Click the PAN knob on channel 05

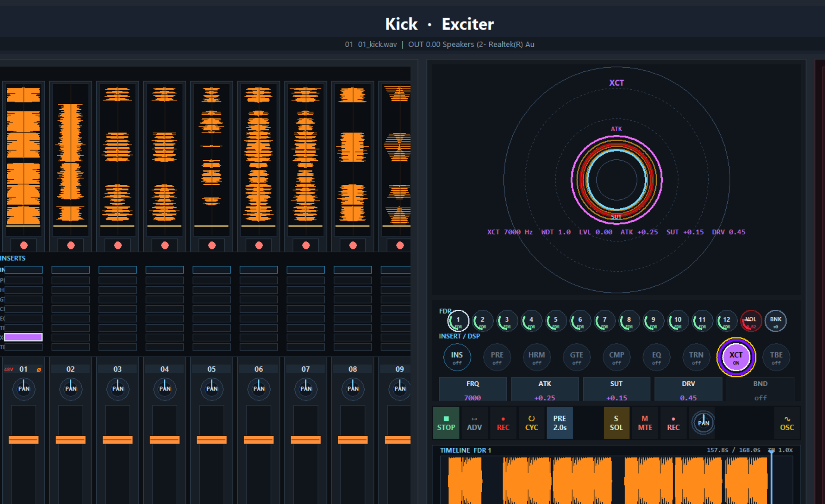212,389
